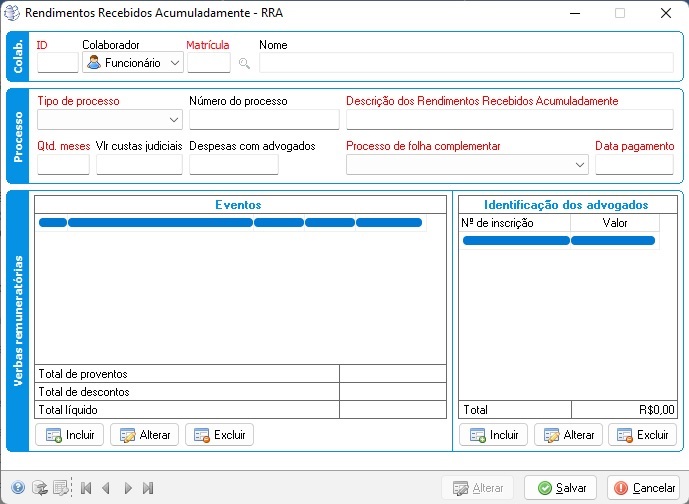Click Alterar under Identificação dos advogados
Screen dimensions: 689x504
click(x=568, y=435)
